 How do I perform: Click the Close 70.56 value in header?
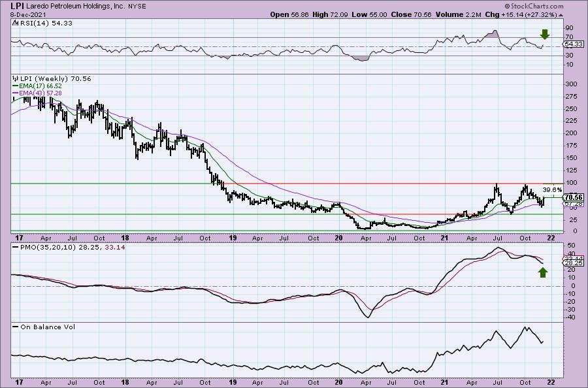[411, 14]
